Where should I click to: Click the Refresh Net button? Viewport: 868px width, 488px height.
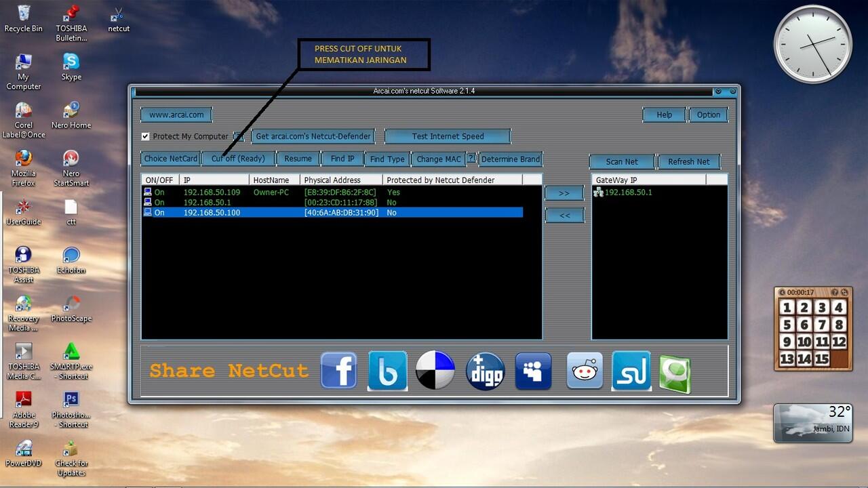pos(689,161)
